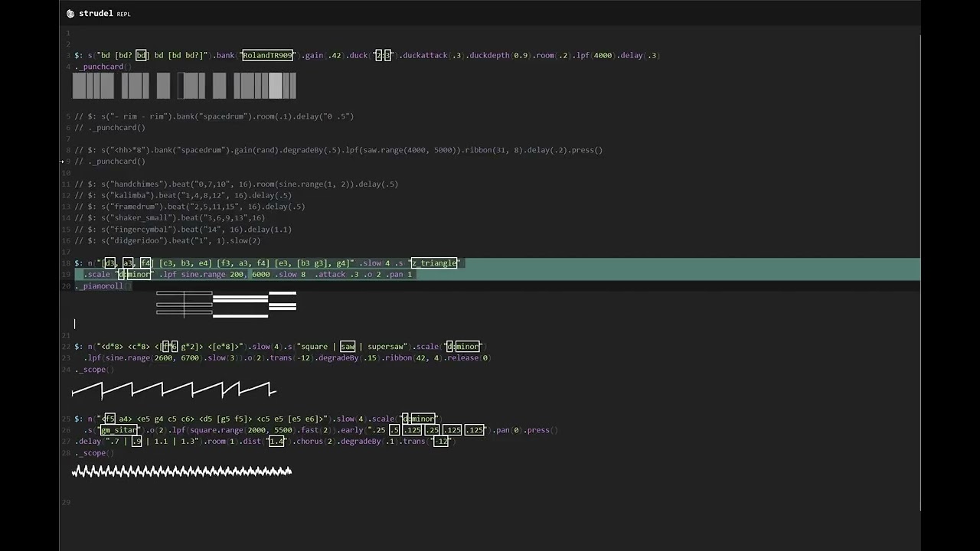
Task: Click the sawtooth scope waveform
Action: coord(175,390)
